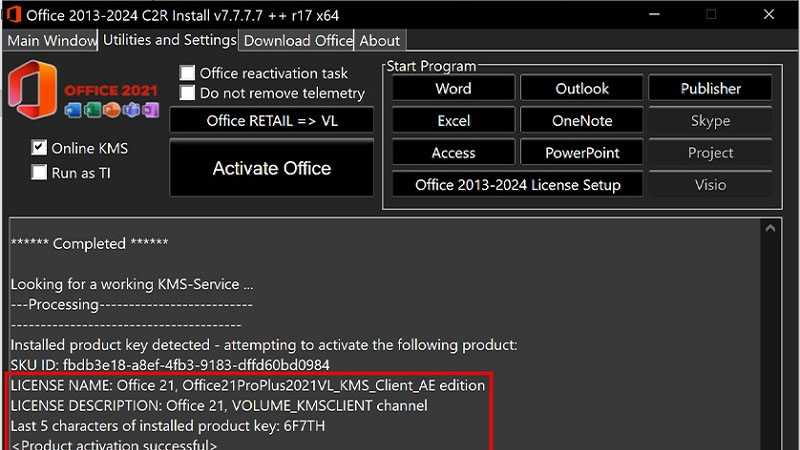Click the Office RETAIL => VL button
The image size is (800, 450).
point(272,121)
